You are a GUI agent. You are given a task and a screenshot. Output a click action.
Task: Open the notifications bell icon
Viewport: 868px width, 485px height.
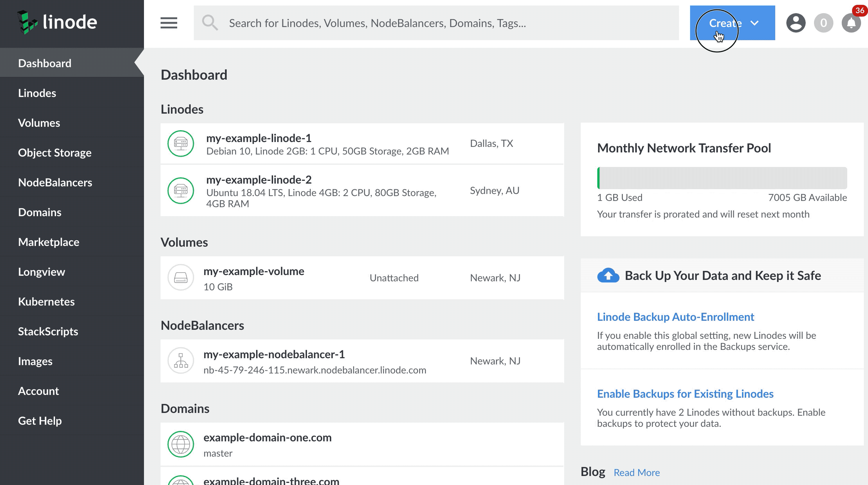tap(851, 24)
